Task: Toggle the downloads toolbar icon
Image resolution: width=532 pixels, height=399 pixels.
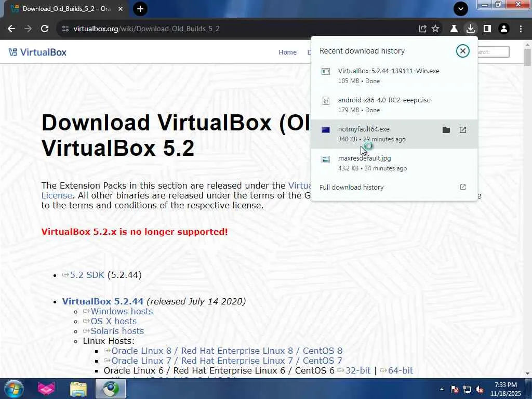Action: pos(471,29)
